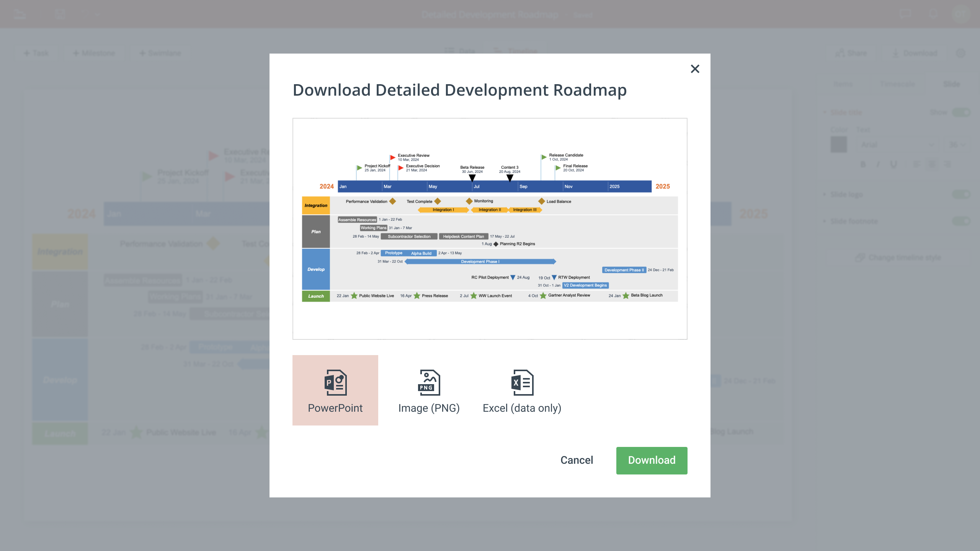Click the PowerPoint file icon

point(335,381)
